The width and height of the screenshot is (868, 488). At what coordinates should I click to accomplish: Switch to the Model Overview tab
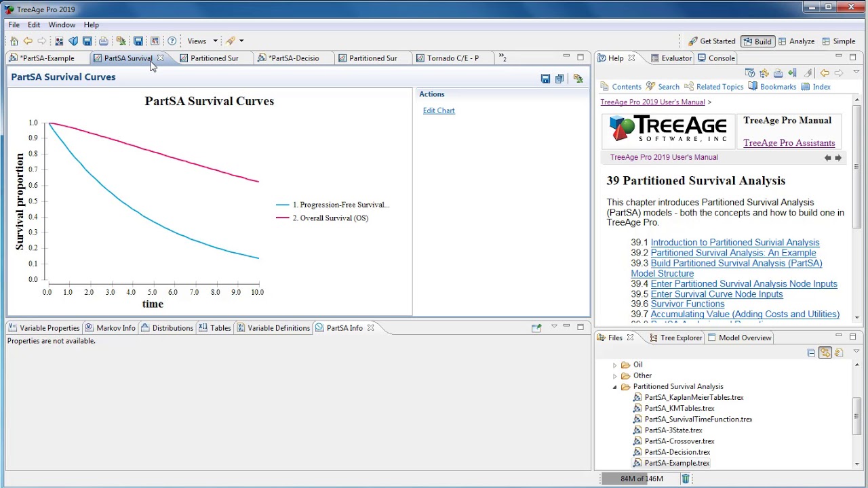(739, 338)
